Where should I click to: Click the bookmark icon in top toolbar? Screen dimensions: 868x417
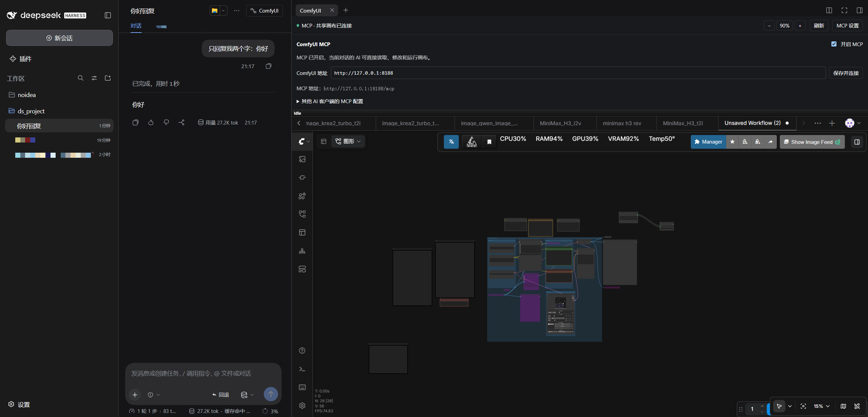[489, 142]
